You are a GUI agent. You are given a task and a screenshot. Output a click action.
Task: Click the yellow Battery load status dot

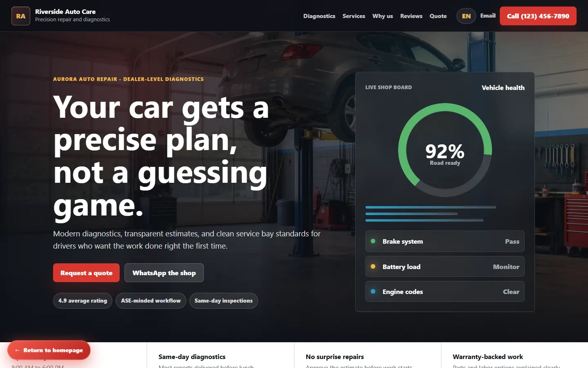(x=373, y=267)
